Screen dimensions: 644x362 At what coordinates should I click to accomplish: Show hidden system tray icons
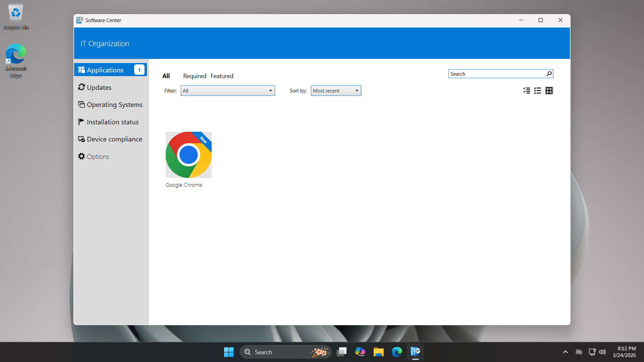(x=565, y=352)
